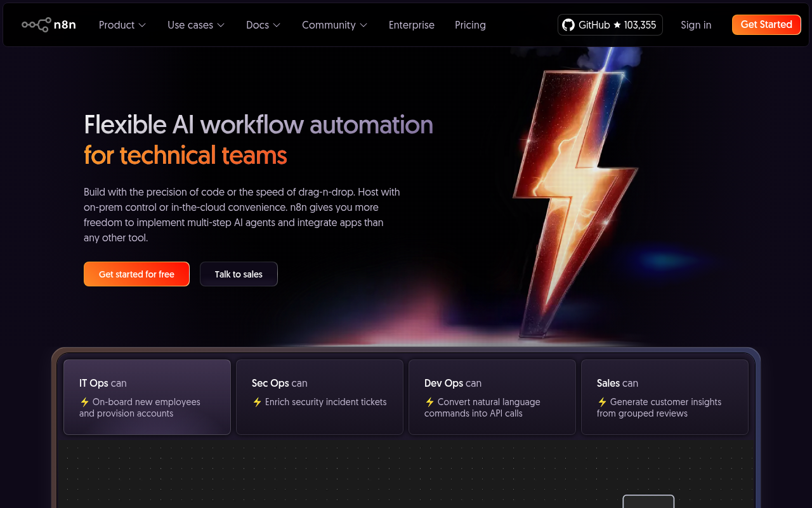The height and width of the screenshot is (508, 812).
Task: Click the Sign in link
Action: pos(696,25)
